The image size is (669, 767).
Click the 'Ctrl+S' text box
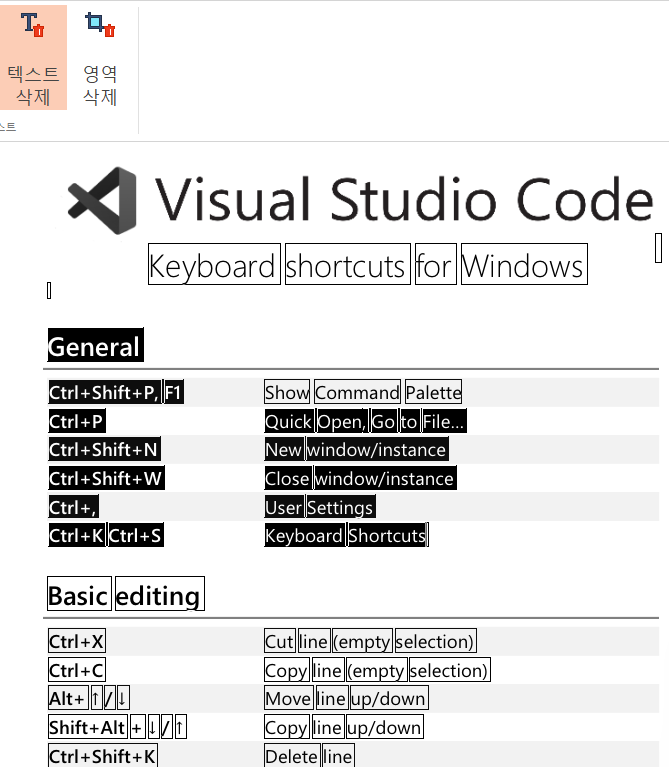135,535
